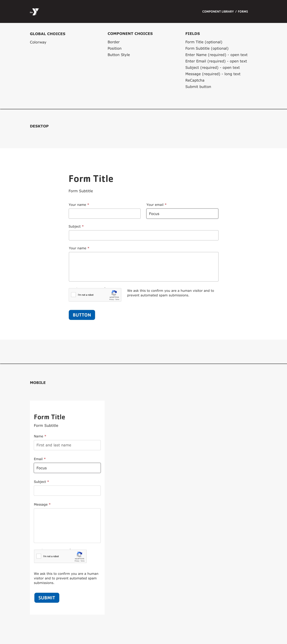
Task: Select the Forms breadcrumb item
Action: click(243, 11)
